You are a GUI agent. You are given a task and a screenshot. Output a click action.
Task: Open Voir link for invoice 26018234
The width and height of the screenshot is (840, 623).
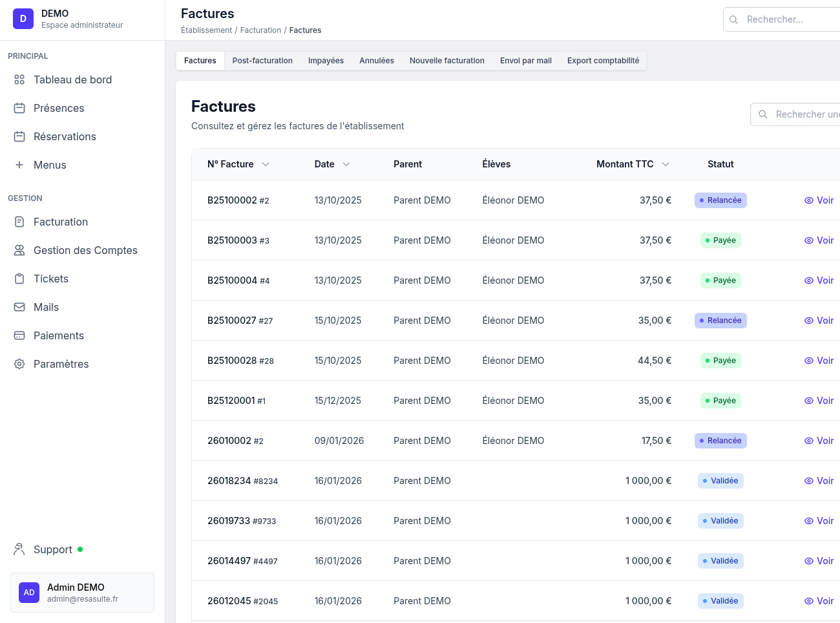pyautogui.click(x=819, y=481)
